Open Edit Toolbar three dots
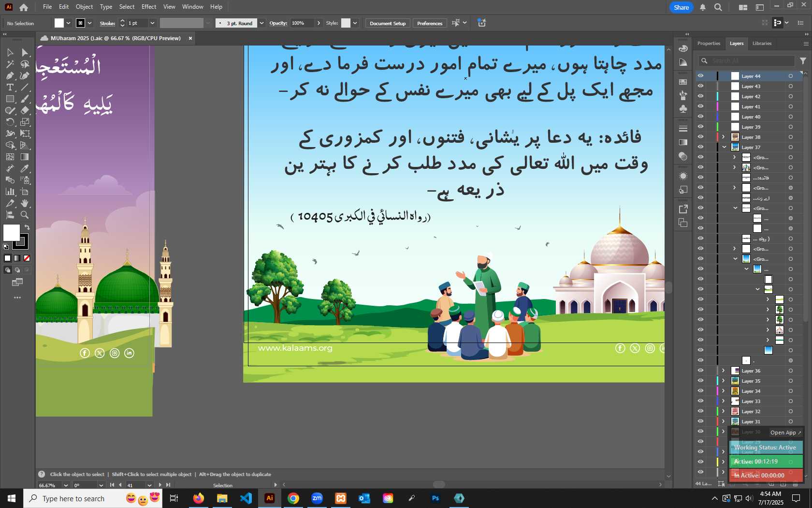 tap(17, 298)
